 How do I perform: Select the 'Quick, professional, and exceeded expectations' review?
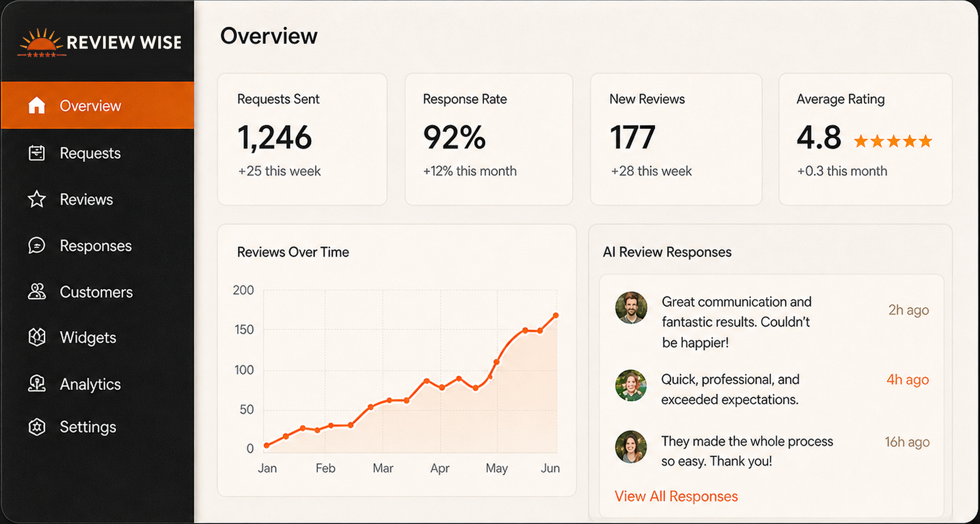click(x=730, y=389)
